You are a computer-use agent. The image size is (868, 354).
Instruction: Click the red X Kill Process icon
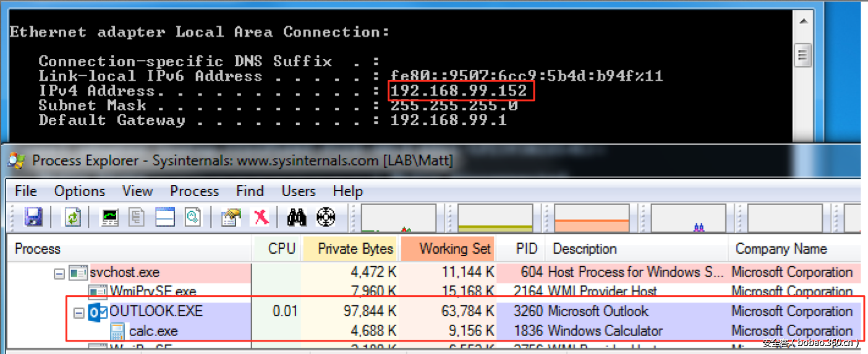(x=261, y=217)
